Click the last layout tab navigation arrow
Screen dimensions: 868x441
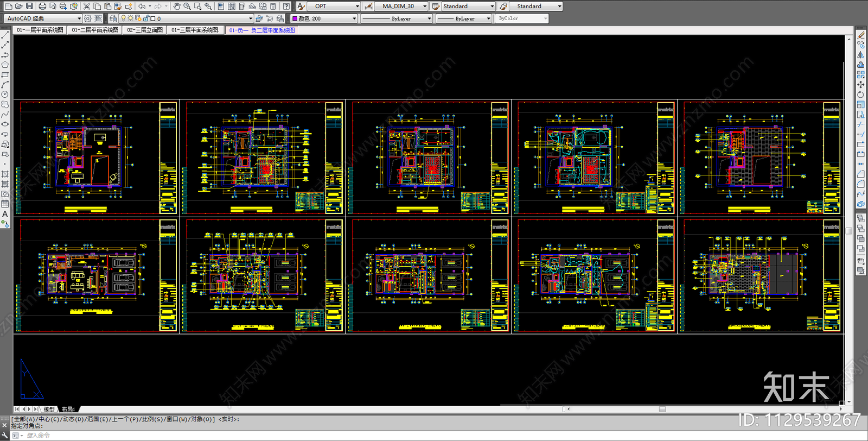pyautogui.click(x=36, y=409)
